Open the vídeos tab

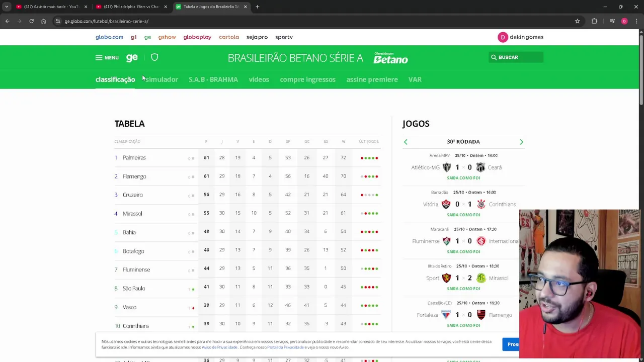click(259, 79)
